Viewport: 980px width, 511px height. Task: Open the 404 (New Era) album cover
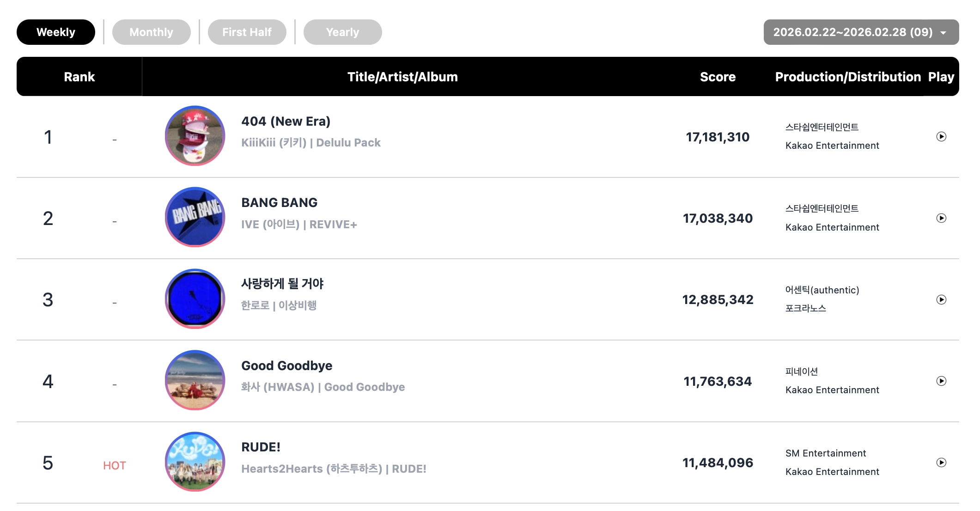point(195,136)
